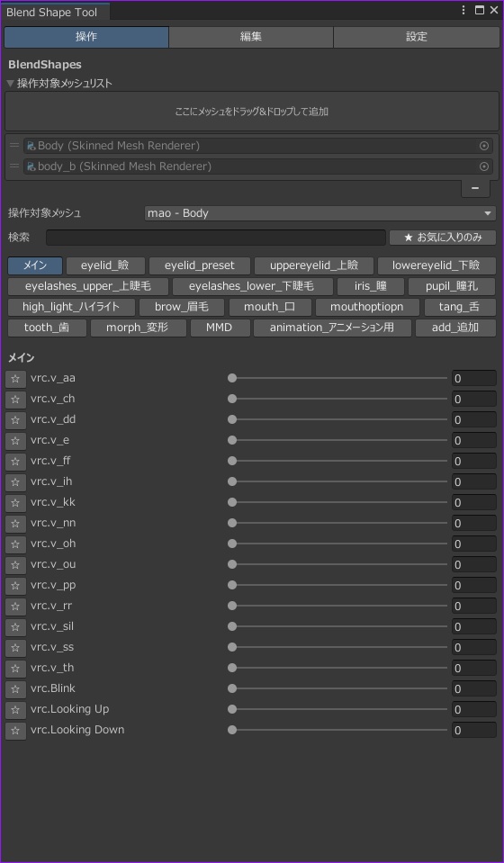Screen dimensions: 504x863
Task: Select eyelashes_upper_上睫毛 category
Action: click(x=88, y=286)
